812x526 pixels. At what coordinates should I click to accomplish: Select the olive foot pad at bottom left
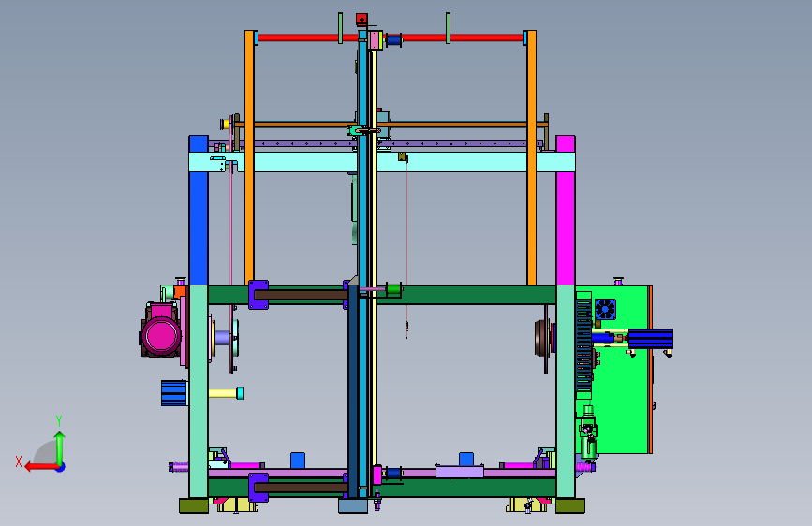194,505
